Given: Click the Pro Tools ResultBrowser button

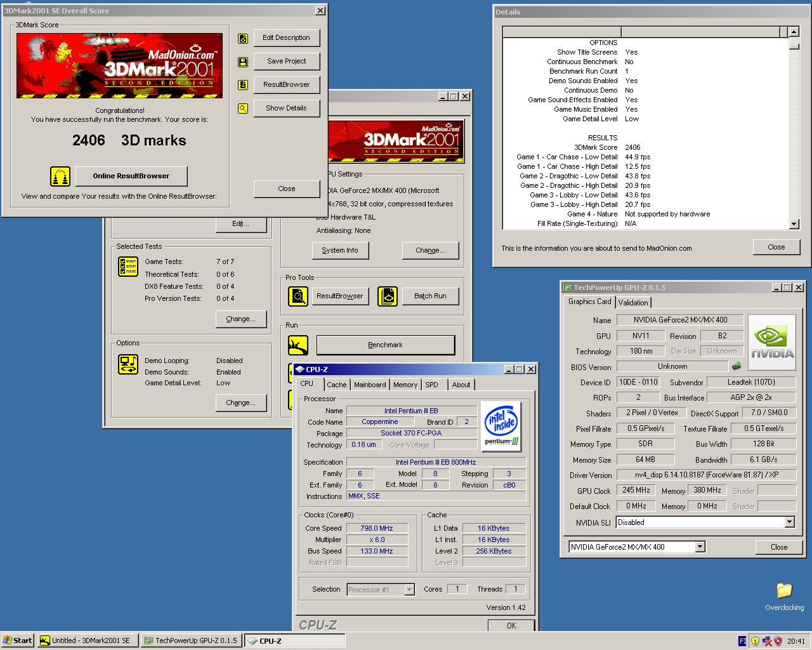Looking at the screenshot, I should (x=340, y=296).
